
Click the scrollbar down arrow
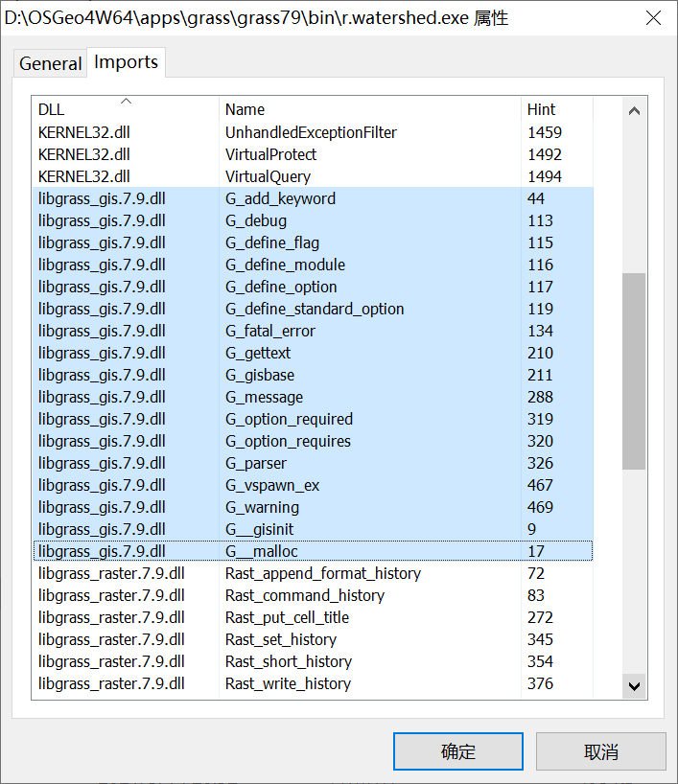[x=634, y=686]
